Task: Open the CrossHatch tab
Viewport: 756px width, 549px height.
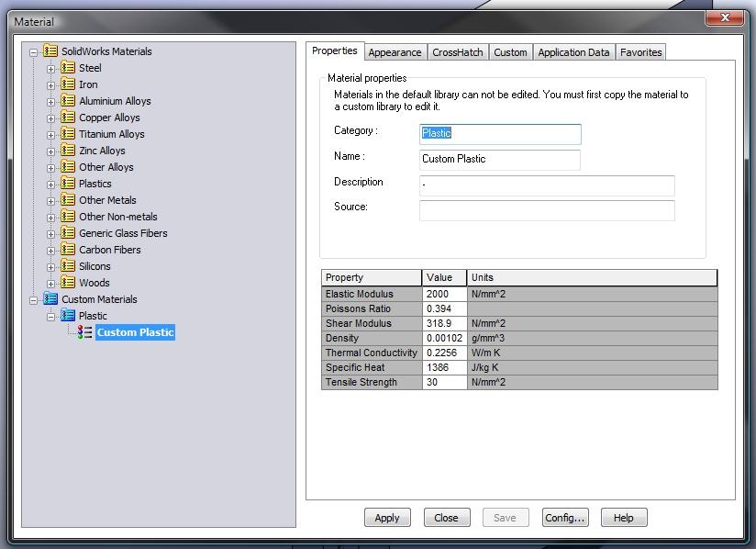Action: pos(458,52)
